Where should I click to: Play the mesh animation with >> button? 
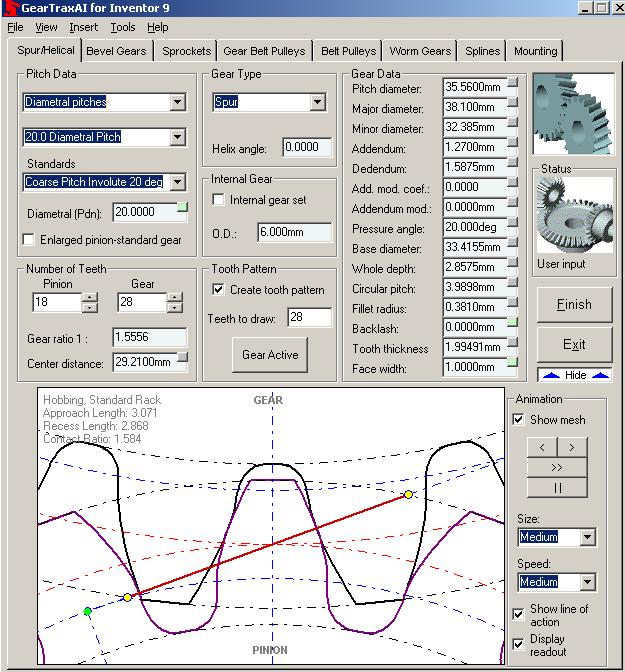557,467
